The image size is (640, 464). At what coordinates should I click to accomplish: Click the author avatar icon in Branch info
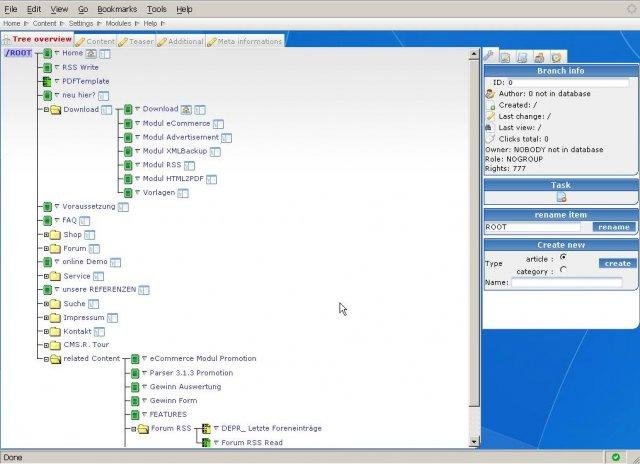[490, 94]
